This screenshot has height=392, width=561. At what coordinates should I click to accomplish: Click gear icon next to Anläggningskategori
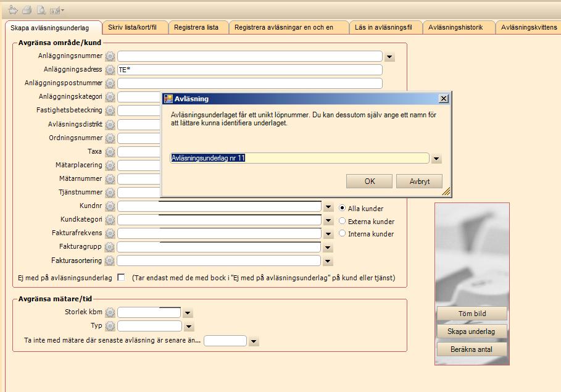(110, 97)
